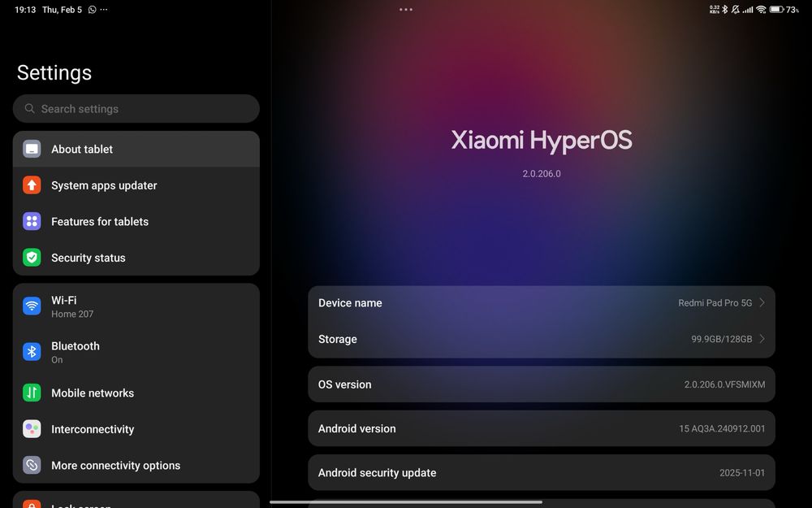Open the Device name chevron
Screen dimensions: 812x508
coord(762,302)
